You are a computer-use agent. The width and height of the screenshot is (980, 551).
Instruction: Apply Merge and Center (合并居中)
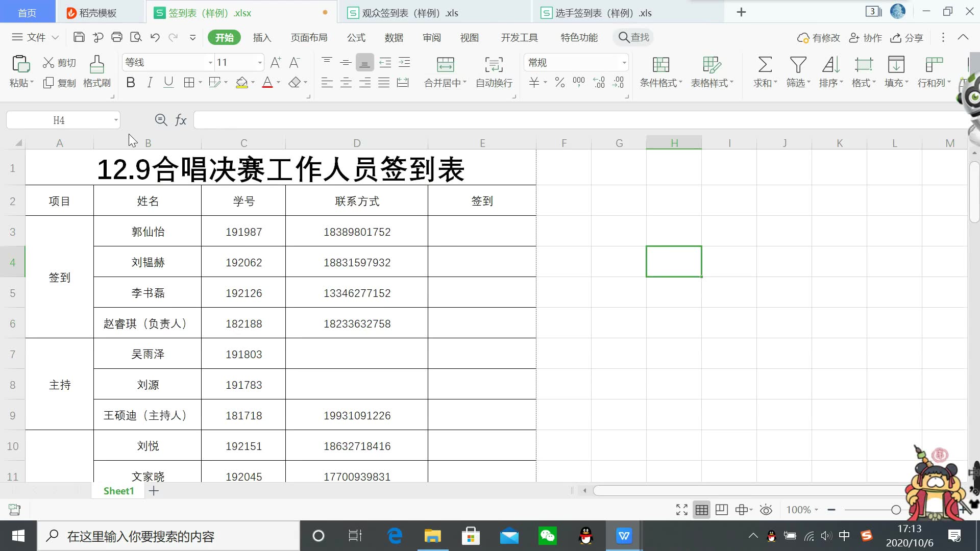click(x=442, y=71)
